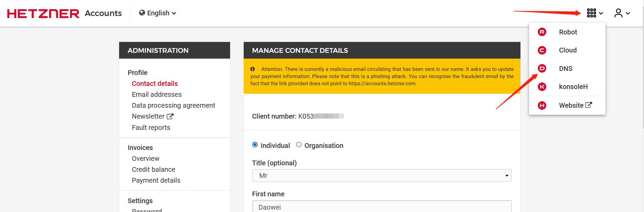
Task: Click the red DNS 'D' icon
Action: pos(542,69)
